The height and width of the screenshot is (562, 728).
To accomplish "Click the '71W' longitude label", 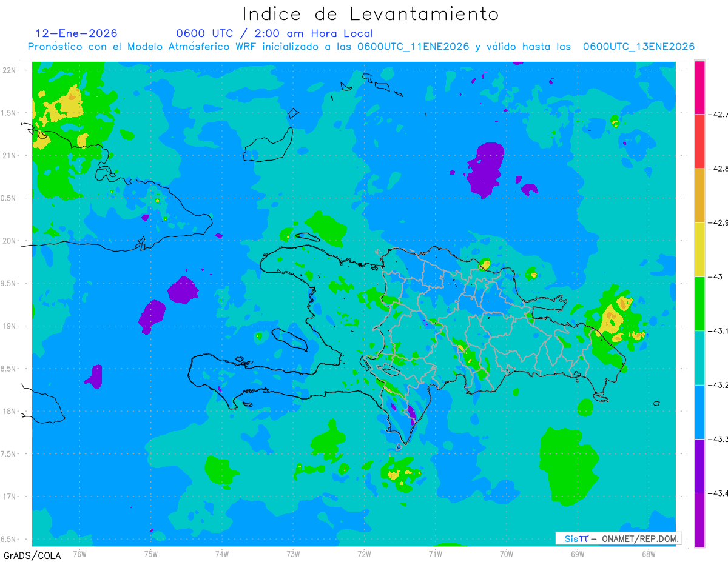I will tap(435, 554).
